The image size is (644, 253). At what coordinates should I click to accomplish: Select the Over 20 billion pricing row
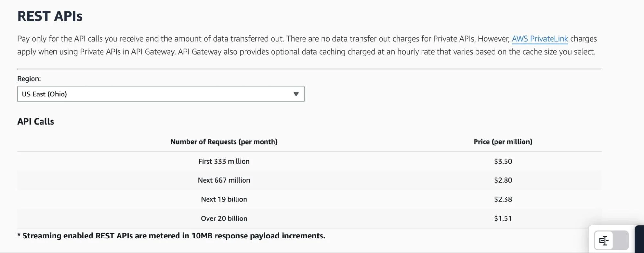[224, 218]
